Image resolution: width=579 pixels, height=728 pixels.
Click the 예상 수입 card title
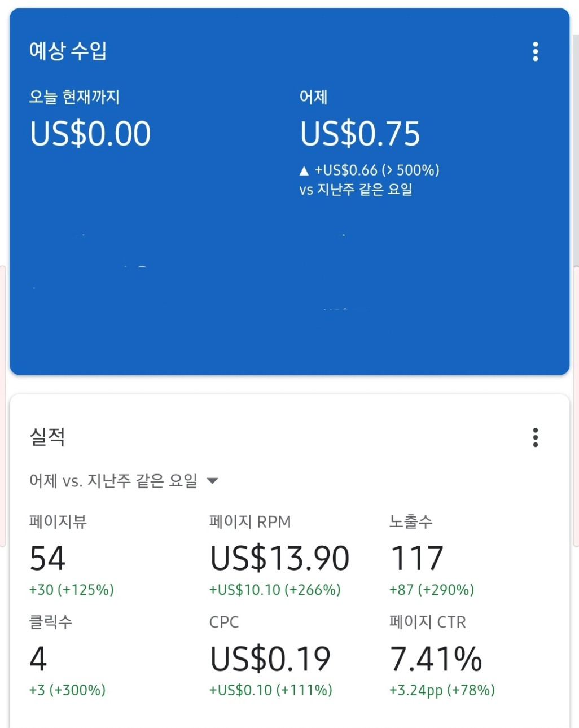point(68,51)
